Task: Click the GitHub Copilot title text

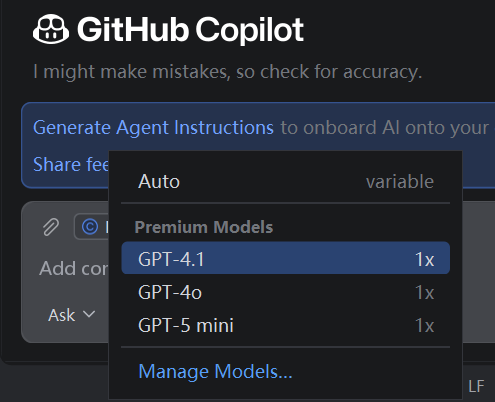Action: click(190, 30)
